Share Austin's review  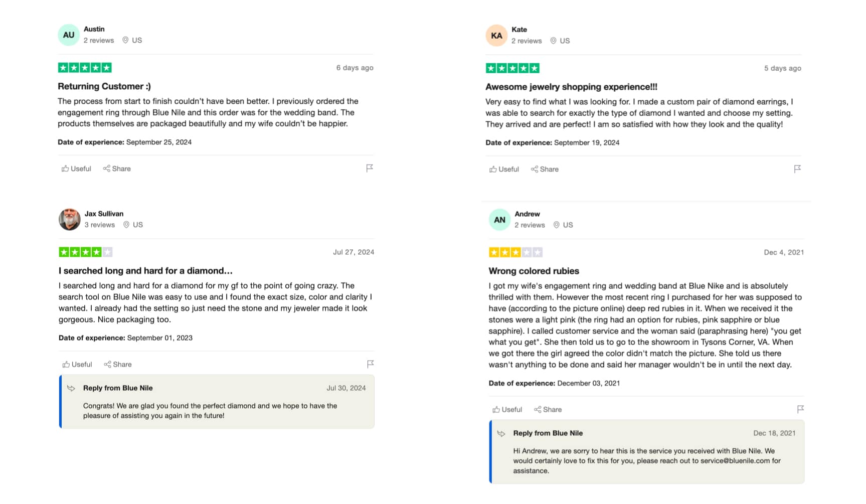click(x=117, y=169)
